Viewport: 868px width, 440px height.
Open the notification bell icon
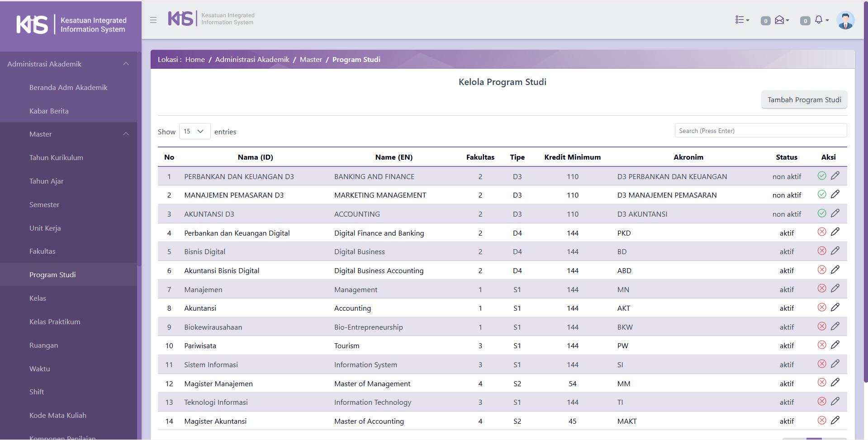[820, 20]
